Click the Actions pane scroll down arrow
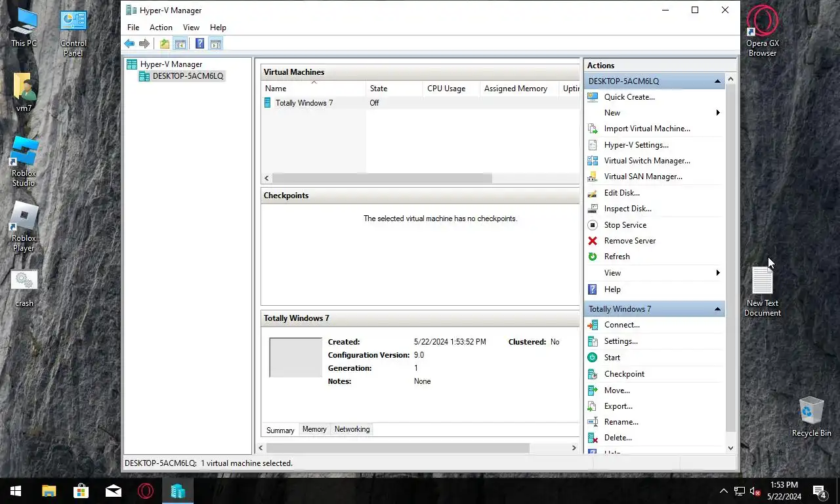The width and height of the screenshot is (840, 504). [x=731, y=448]
